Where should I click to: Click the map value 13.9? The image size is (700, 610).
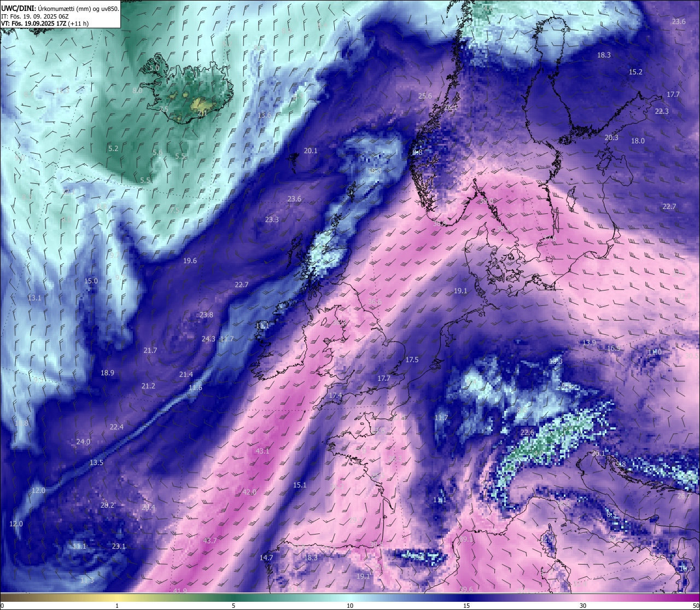[x=589, y=343]
